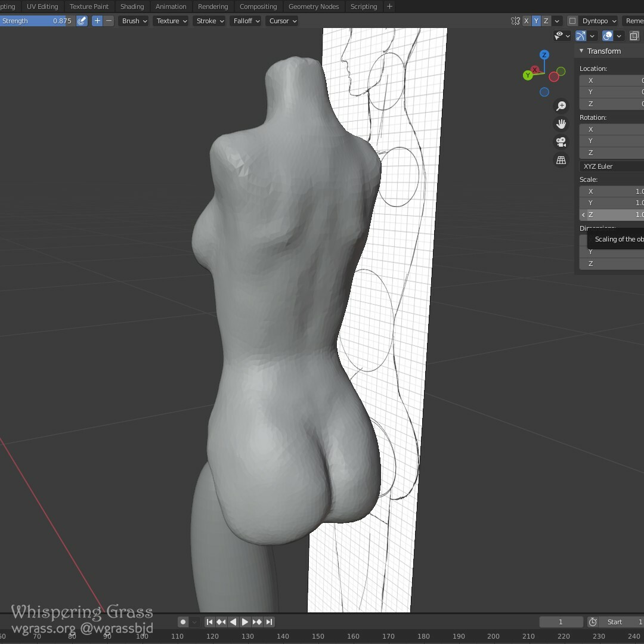Switch perspective/orthographic with grid icon

561,160
